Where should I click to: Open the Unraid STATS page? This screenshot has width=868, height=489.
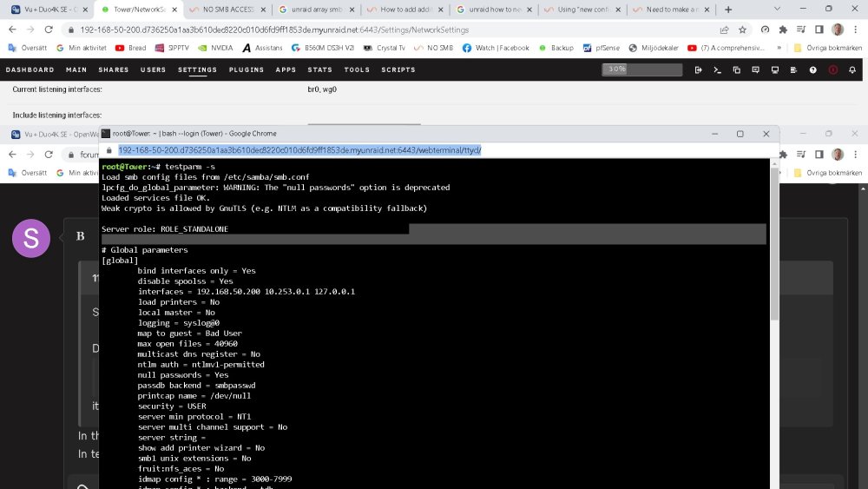(320, 69)
